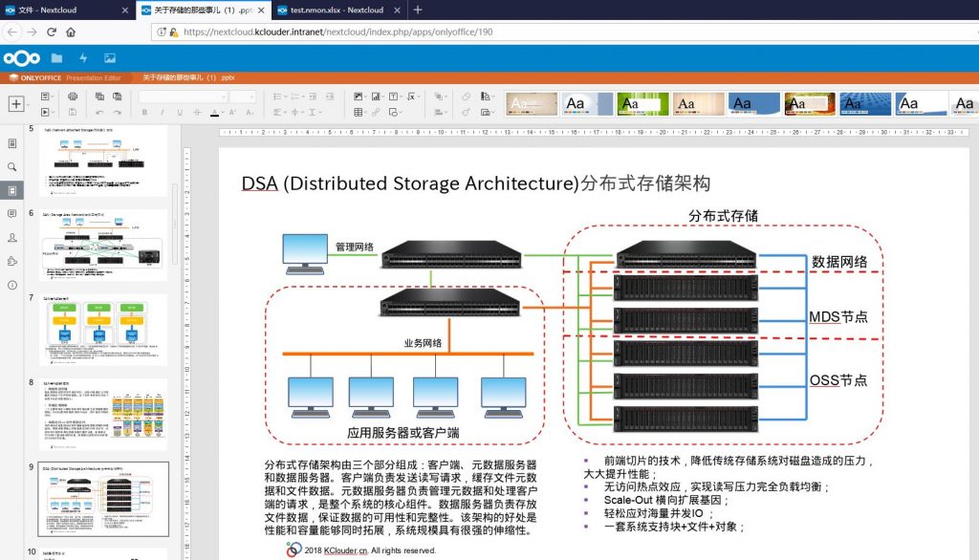
Task: Open the Comments panel in left sidebar
Action: [11, 214]
